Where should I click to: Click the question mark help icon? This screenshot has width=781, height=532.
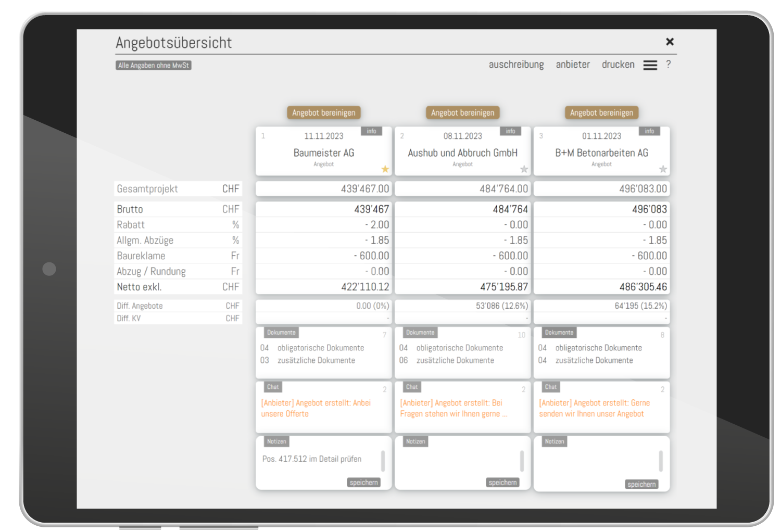point(669,65)
